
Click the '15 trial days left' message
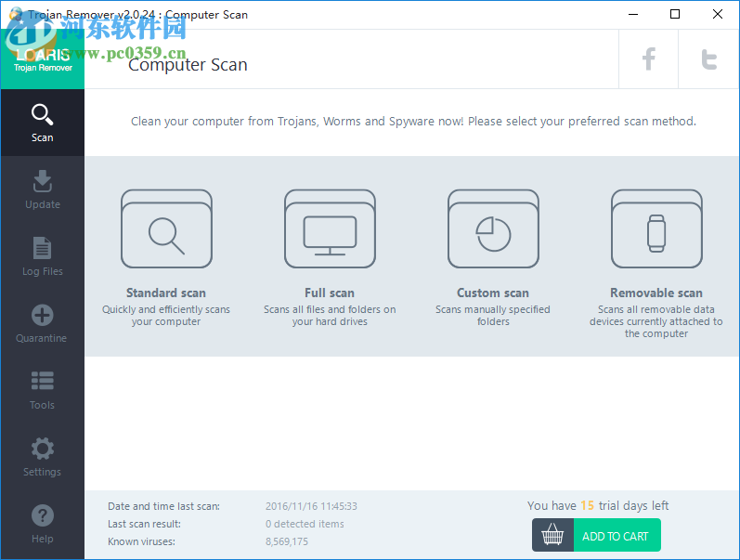(x=598, y=506)
